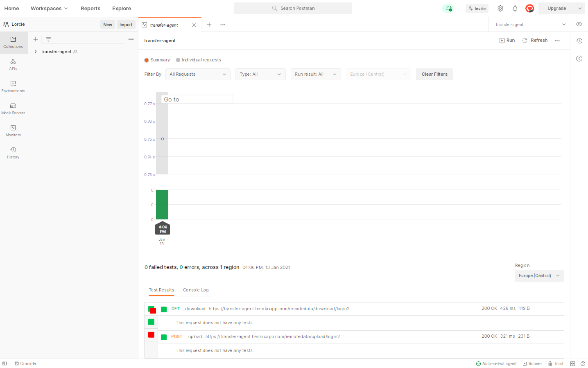The image size is (588, 368).
Task: Click the green test results bar in chart
Action: [x=162, y=205]
